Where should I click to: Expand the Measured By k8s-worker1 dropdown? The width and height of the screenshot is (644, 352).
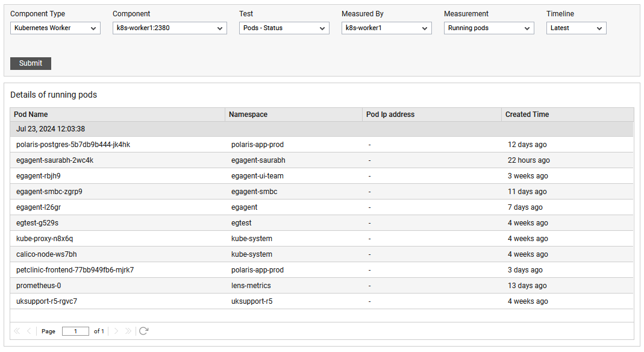pyautogui.click(x=387, y=28)
